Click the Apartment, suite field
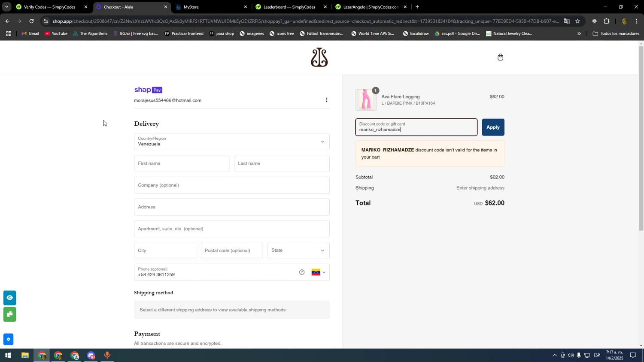Viewport: 644px width, 362px height. [x=232, y=229]
